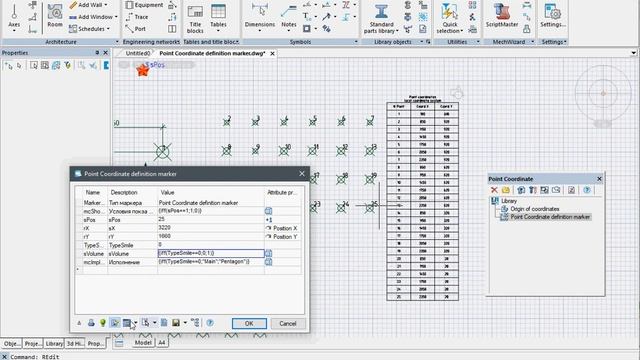Expand the Add Wall dropdown arrow

click(x=106, y=5)
